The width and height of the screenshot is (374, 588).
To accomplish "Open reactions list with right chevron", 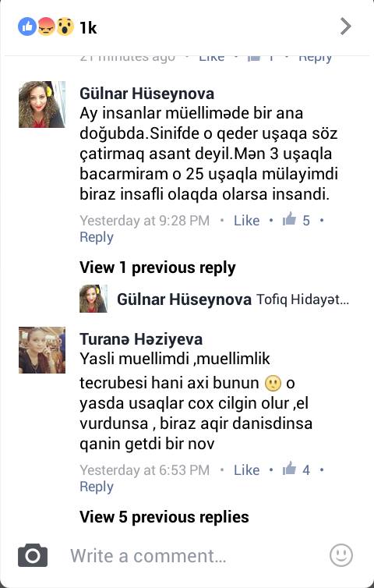I will (345, 27).
